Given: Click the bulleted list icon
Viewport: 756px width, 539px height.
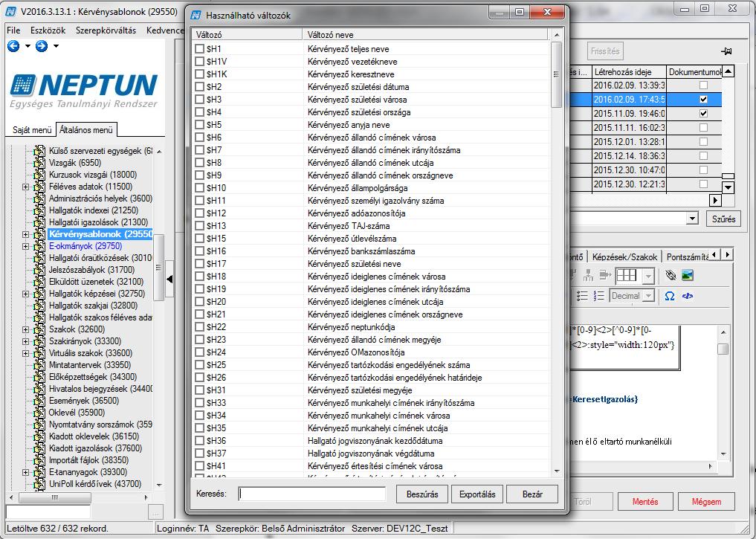Looking at the screenshot, I should click(582, 296).
